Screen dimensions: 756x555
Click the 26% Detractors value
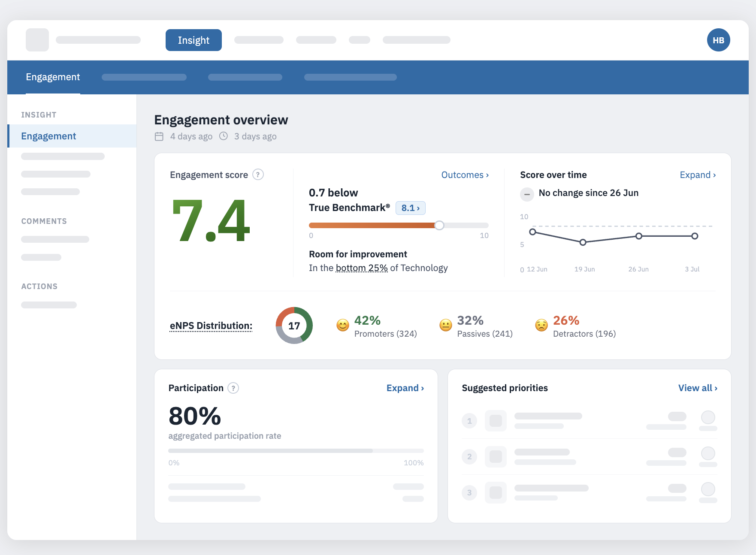[x=566, y=320]
